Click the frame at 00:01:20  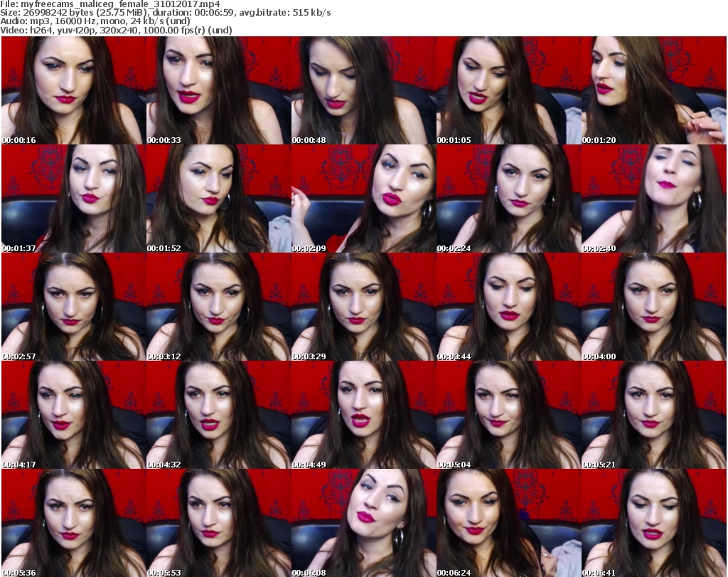point(653,90)
